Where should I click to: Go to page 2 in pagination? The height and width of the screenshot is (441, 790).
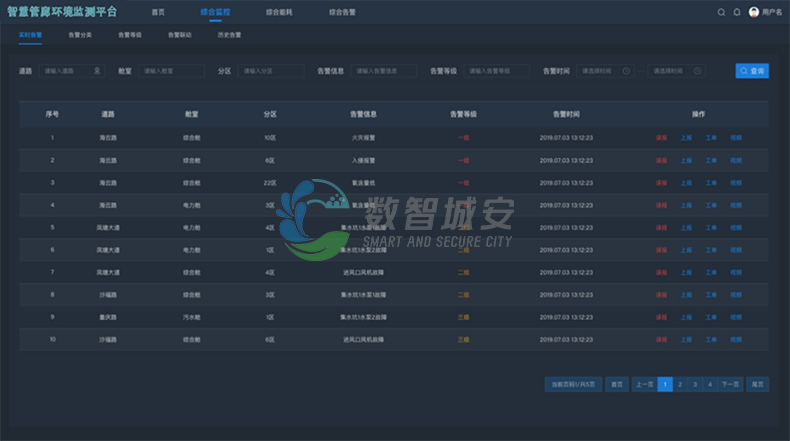[x=680, y=384]
